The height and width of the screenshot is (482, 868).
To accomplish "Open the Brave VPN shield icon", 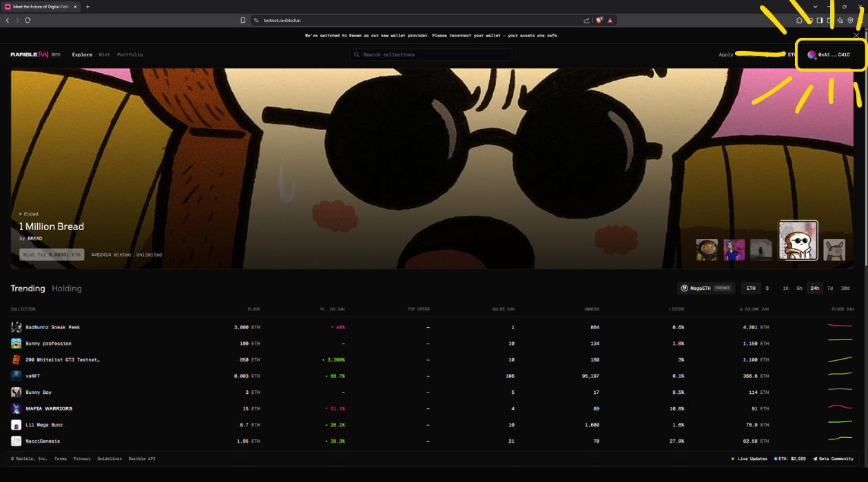I will point(850,21).
